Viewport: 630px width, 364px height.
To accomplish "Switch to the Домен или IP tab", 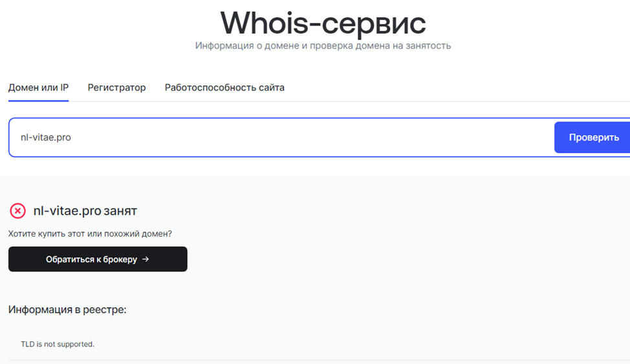I will (x=38, y=87).
